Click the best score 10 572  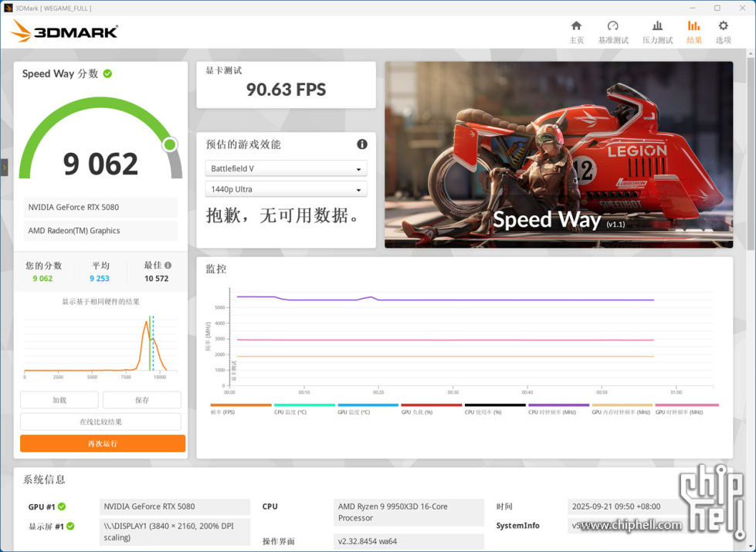[x=156, y=279]
